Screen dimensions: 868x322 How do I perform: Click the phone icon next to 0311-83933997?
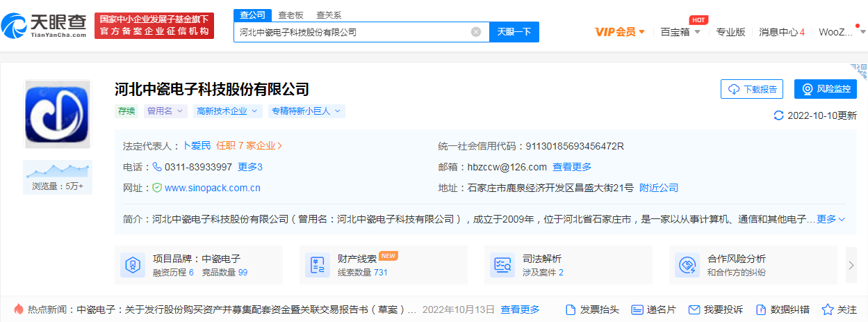157,167
